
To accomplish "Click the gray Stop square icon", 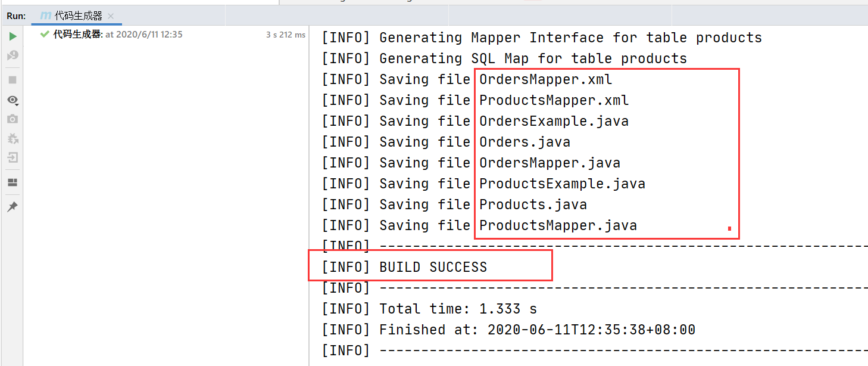I will pos(13,79).
